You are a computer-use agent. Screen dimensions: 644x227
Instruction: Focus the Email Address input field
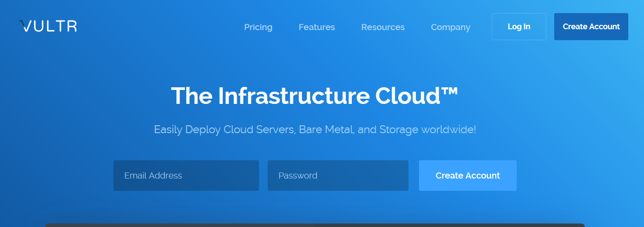click(x=186, y=175)
